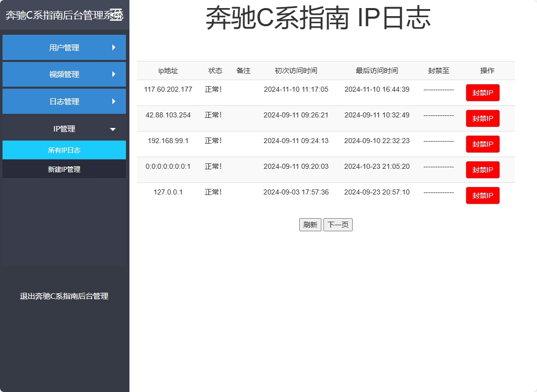Ban IP 127.0.0.1 with its 封禁IP button
Viewport: 537px width, 392px height.
tap(482, 195)
